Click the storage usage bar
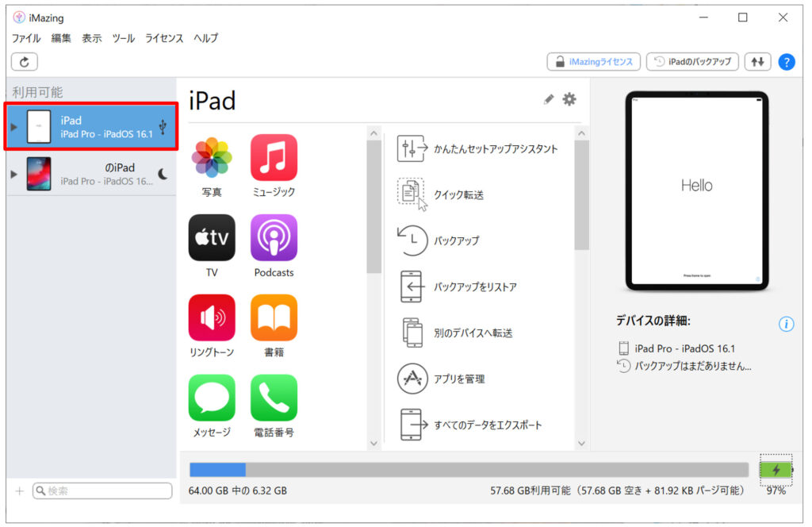This screenshot has height=527, width=812. 469,470
